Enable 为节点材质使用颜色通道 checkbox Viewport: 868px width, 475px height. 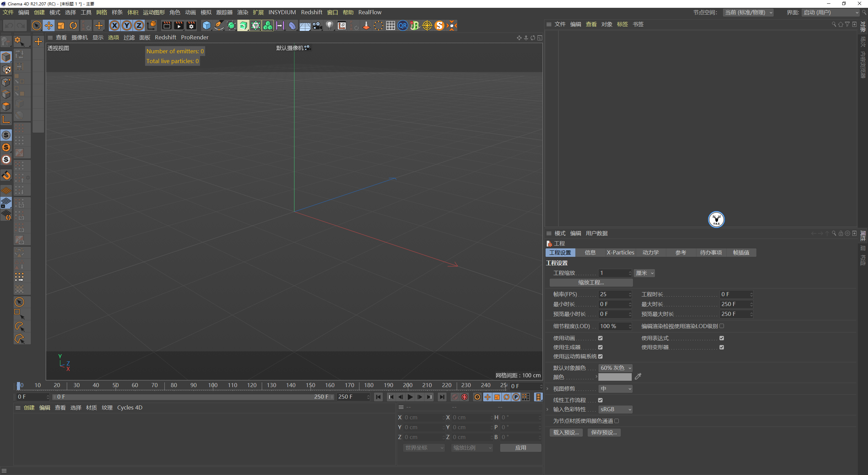tap(617, 421)
